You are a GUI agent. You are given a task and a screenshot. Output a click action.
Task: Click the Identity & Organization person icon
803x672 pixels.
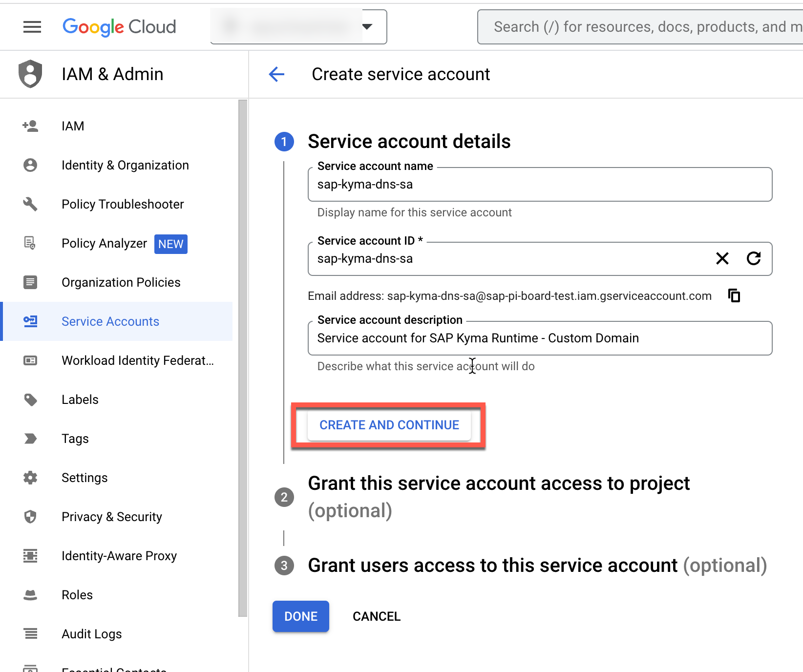pyautogui.click(x=30, y=165)
